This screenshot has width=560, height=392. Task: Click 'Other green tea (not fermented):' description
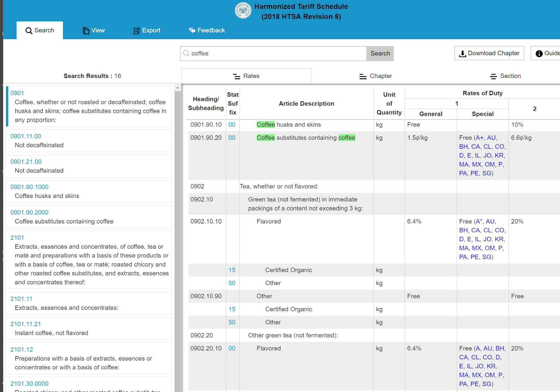(293, 335)
